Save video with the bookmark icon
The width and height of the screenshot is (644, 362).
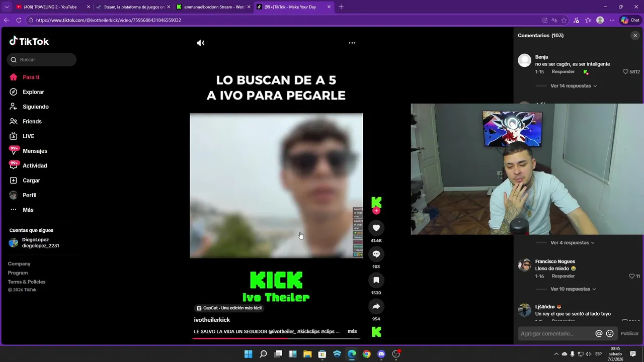pos(376,280)
